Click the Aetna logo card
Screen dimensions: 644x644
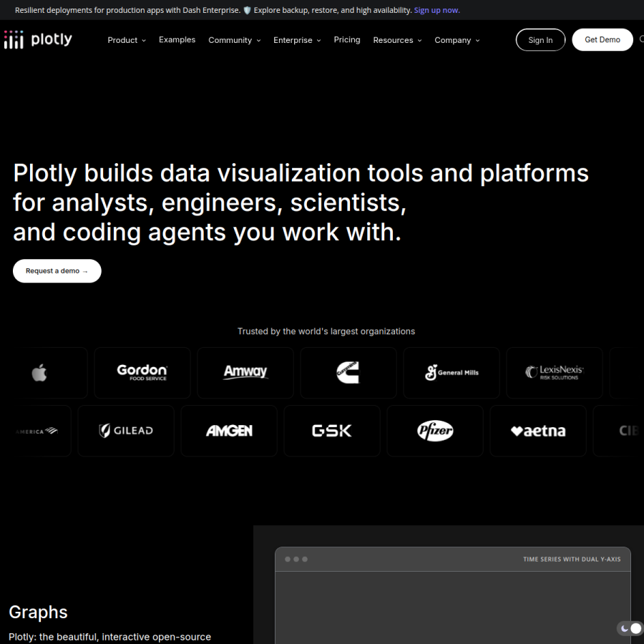pos(538,431)
